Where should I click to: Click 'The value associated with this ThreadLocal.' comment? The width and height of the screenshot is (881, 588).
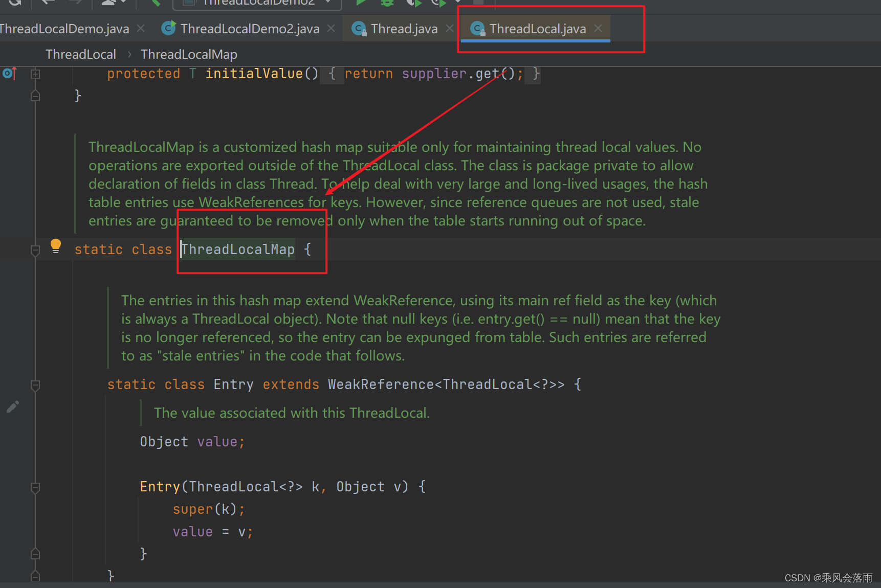(292, 413)
